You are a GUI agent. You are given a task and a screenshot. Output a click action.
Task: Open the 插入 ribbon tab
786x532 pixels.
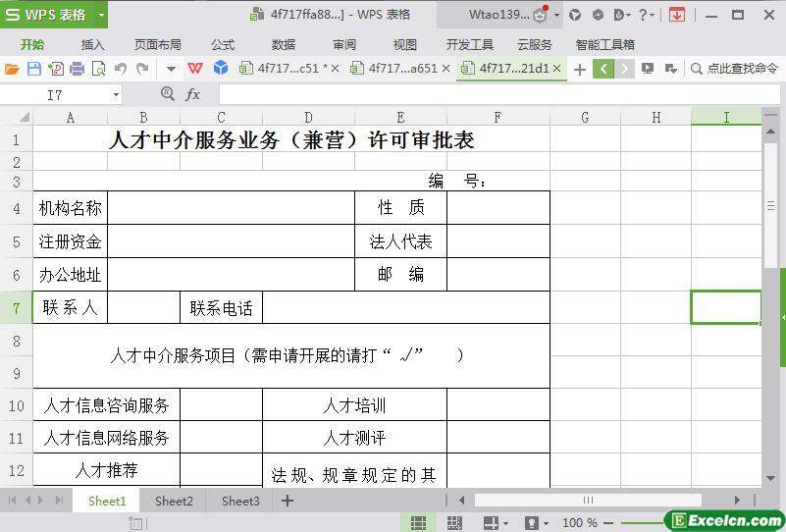(93, 44)
